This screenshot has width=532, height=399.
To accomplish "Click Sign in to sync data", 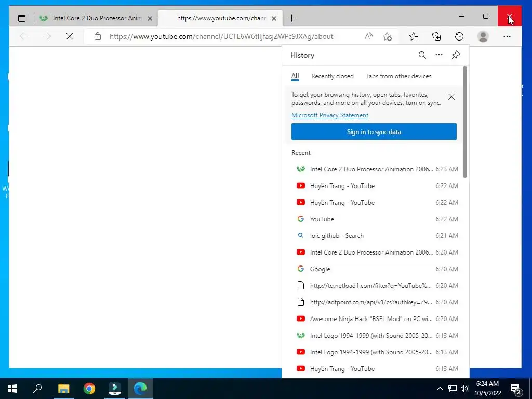I will [374, 131].
